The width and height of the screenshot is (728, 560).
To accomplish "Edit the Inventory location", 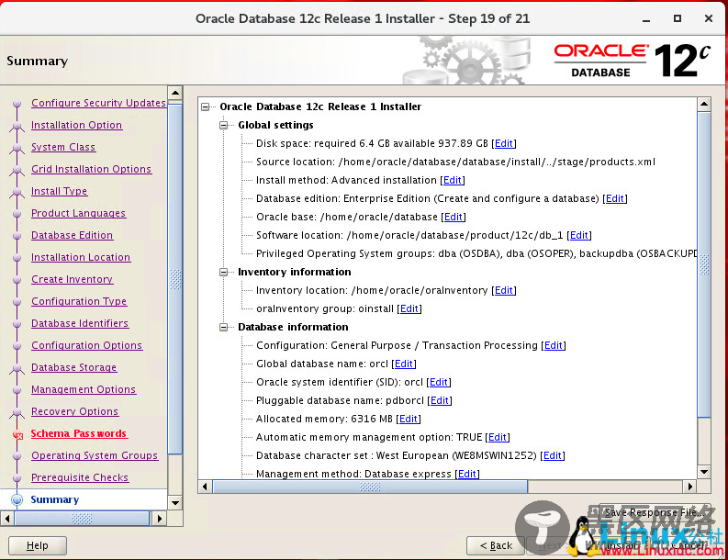I will tap(504, 291).
